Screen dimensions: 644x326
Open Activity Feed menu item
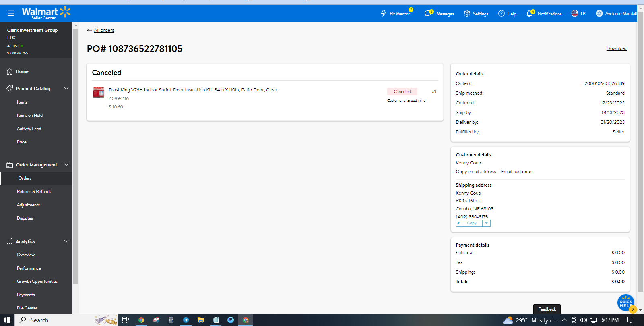click(29, 129)
